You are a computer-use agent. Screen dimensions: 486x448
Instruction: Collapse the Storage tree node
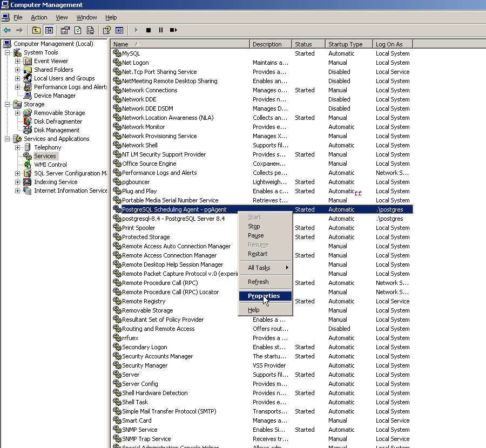tap(7, 104)
